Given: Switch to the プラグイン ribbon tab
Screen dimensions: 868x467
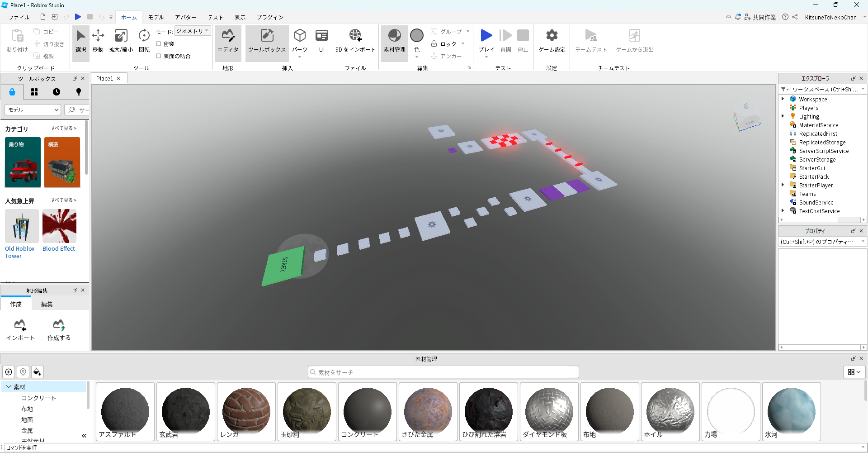Looking at the screenshot, I should (x=270, y=17).
